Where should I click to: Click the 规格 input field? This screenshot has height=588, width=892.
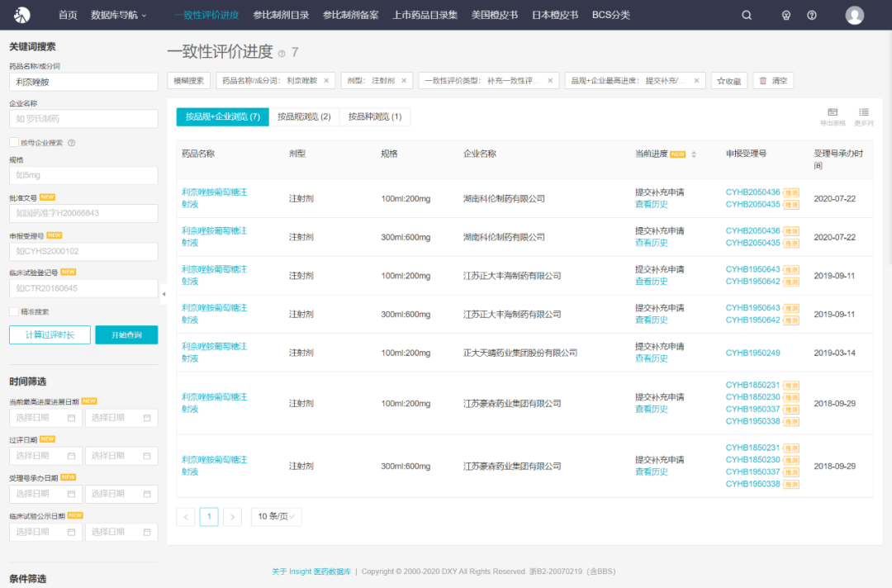[x=83, y=175]
